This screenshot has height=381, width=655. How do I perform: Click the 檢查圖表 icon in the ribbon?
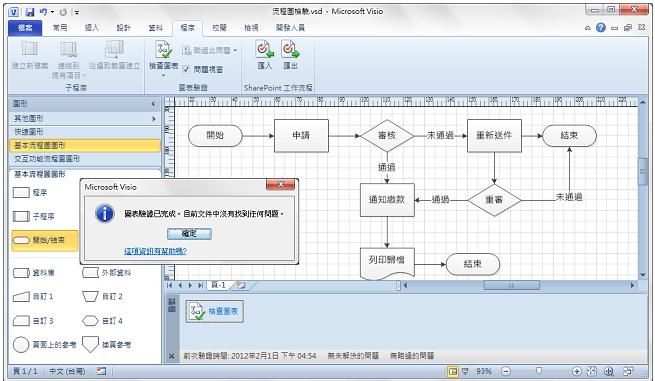[x=163, y=50]
